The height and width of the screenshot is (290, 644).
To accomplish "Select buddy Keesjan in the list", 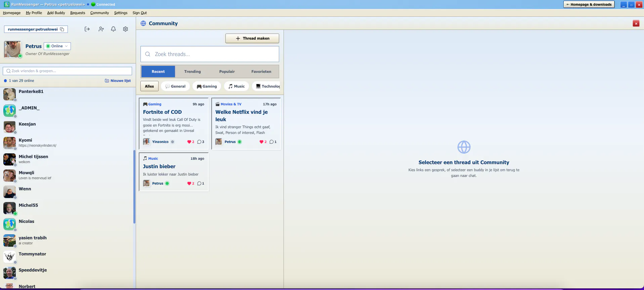I will [67, 127].
